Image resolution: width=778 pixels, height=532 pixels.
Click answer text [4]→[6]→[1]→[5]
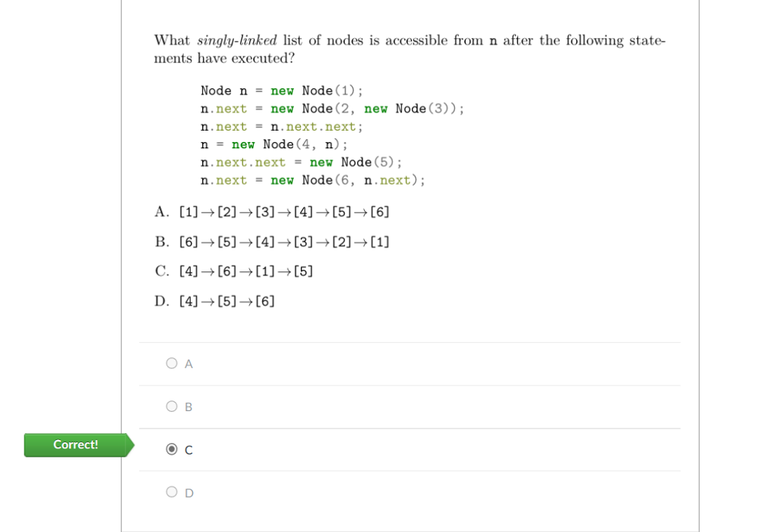point(245,271)
